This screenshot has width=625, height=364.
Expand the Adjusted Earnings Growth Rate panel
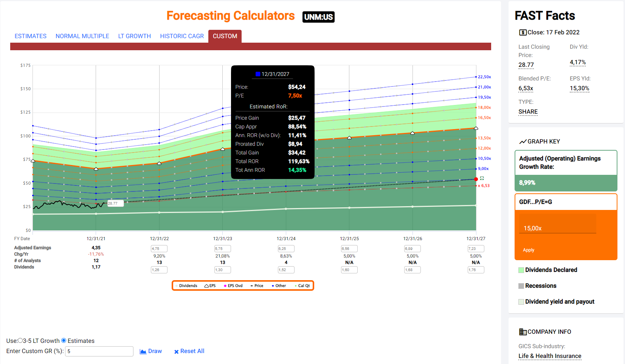pos(566,163)
